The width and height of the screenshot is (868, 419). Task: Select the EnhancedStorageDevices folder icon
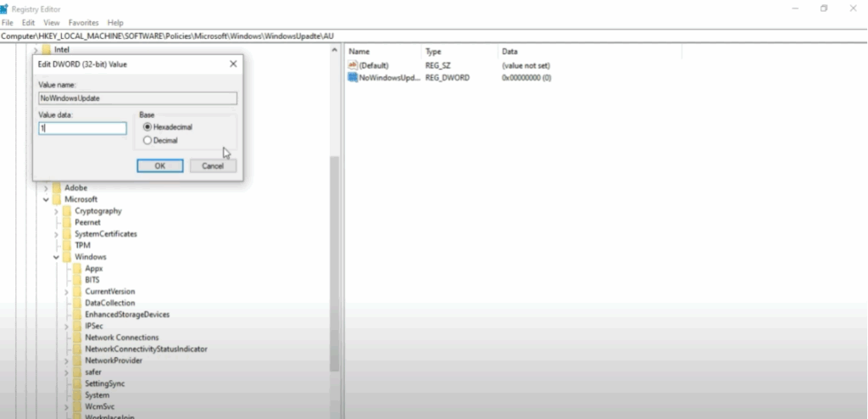[x=77, y=315]
